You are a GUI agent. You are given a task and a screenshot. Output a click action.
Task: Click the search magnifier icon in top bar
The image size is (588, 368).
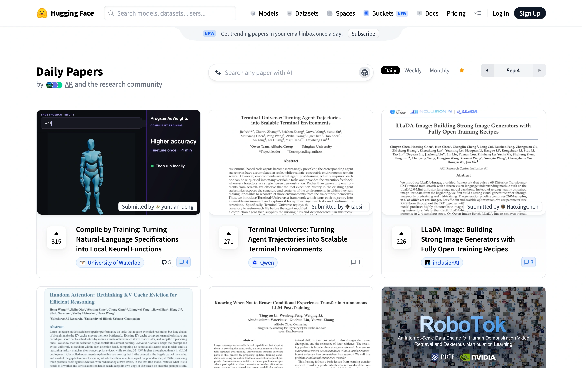click(111, 13)
